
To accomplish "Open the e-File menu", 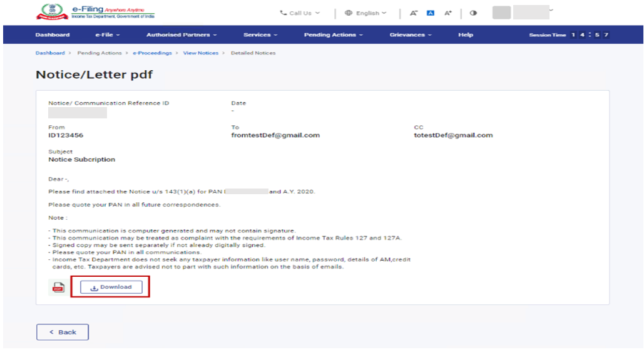I will pyautogui.click(x=107, y=35).
